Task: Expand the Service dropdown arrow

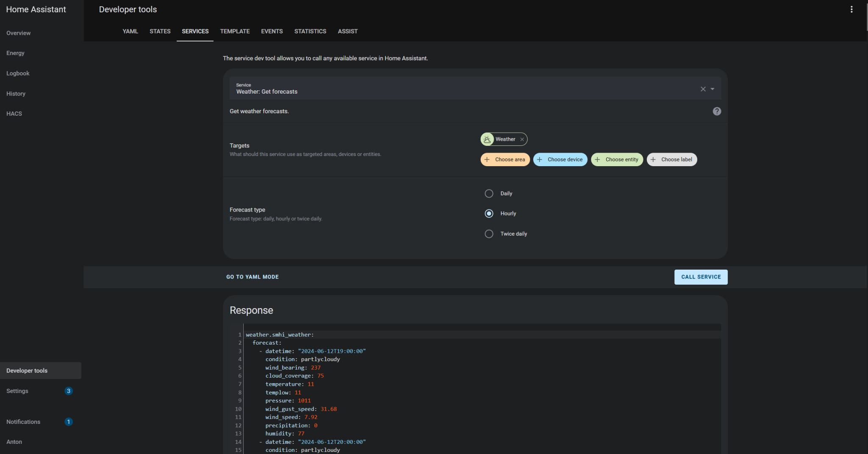Action: (x=712, y=89)
